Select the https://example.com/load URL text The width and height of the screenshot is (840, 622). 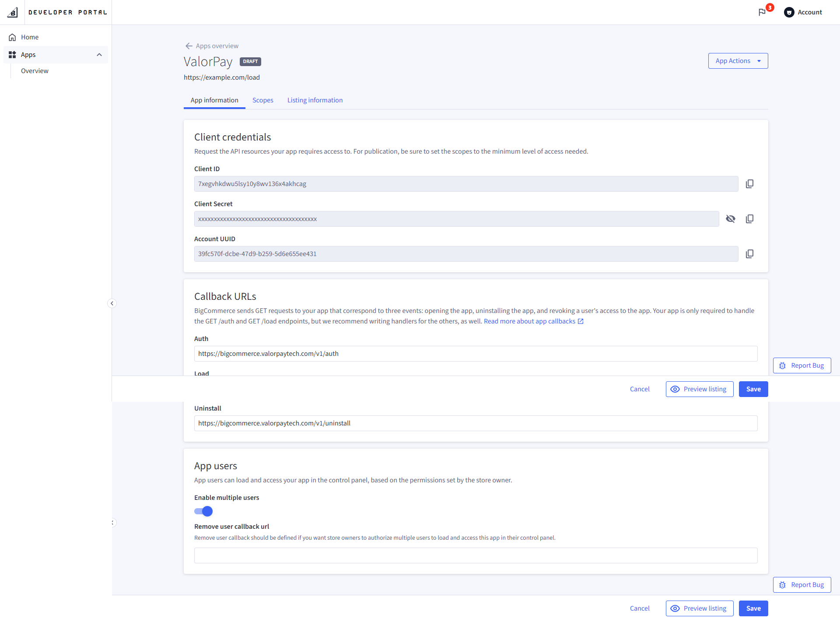pyautogui.click(x=222, y=77)
